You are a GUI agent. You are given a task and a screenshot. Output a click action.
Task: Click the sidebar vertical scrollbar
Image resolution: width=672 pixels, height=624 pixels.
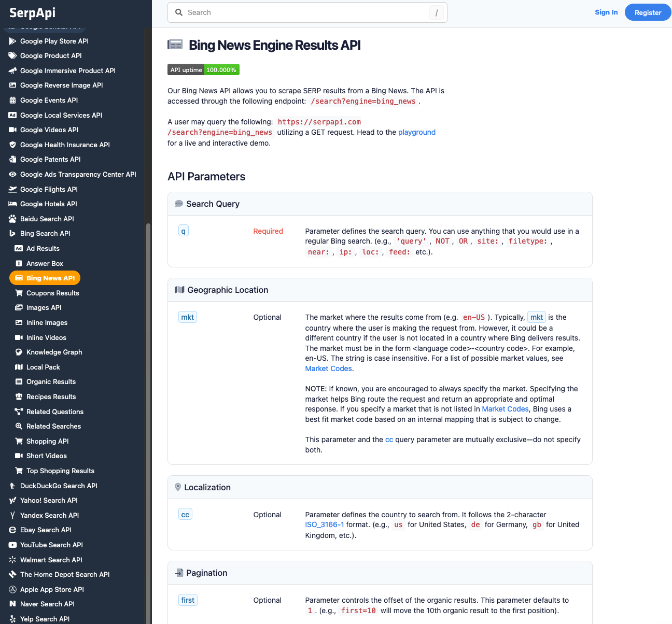pyautogui.click(x=148, y=423)
